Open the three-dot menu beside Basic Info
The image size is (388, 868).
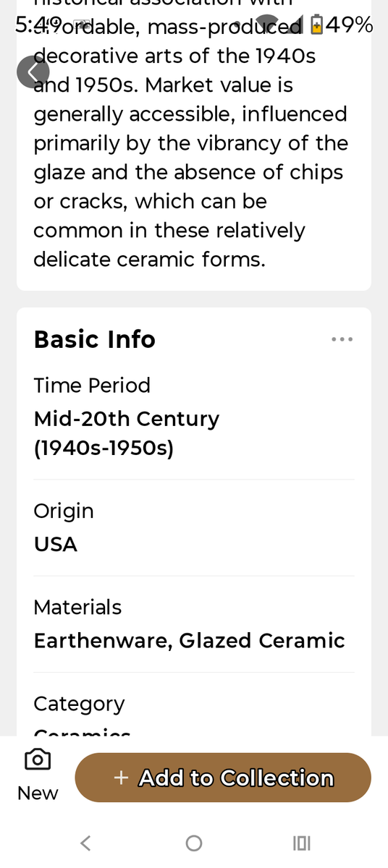point(342,339)
